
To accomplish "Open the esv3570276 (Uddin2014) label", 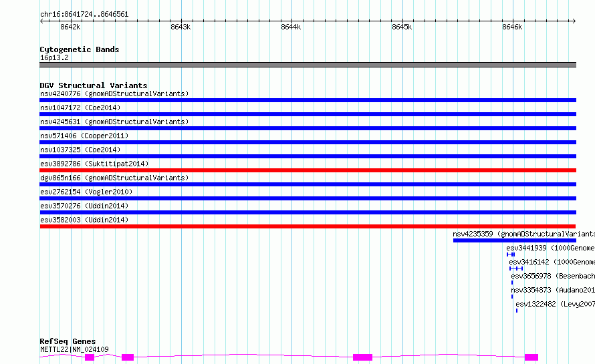I will [84, 206].
